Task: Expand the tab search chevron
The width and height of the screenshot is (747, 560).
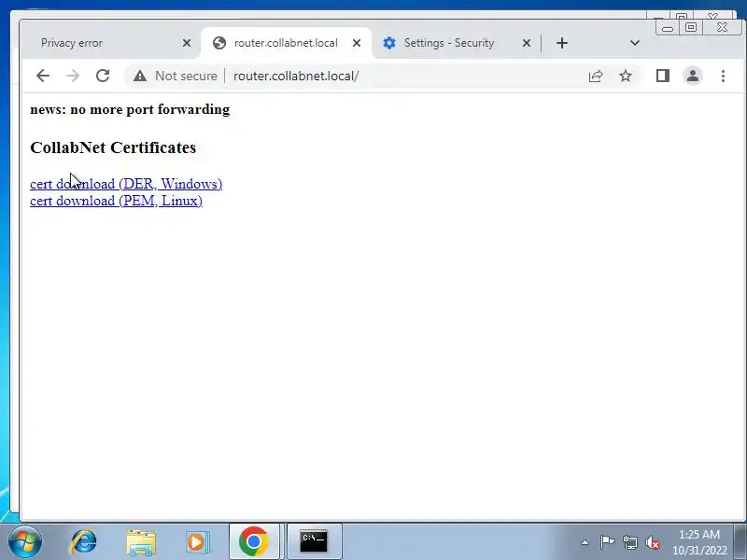Action: tap(635, 43)
